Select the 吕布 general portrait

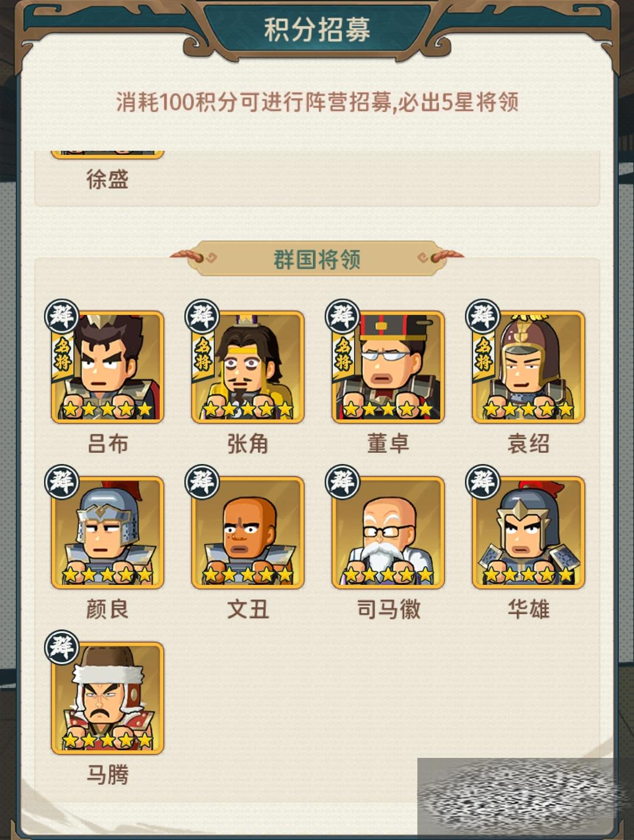pyautogui.click(x=107, y=367)
